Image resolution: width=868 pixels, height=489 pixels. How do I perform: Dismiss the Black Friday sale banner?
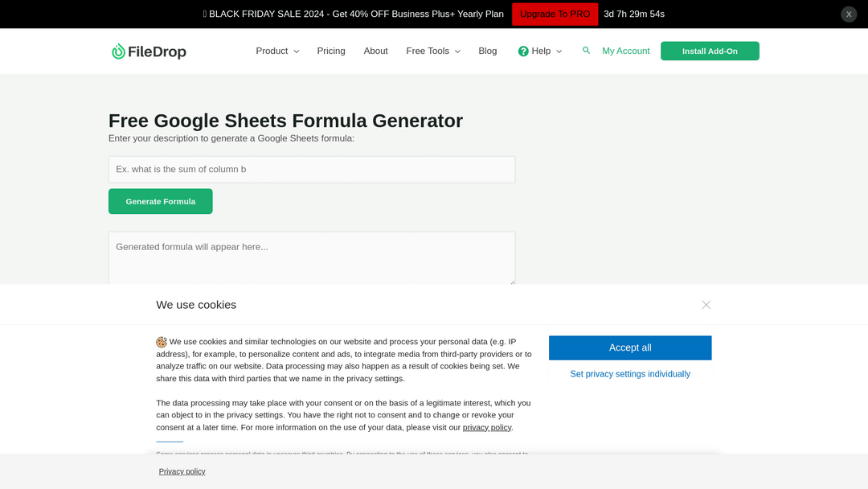point(849,14)
